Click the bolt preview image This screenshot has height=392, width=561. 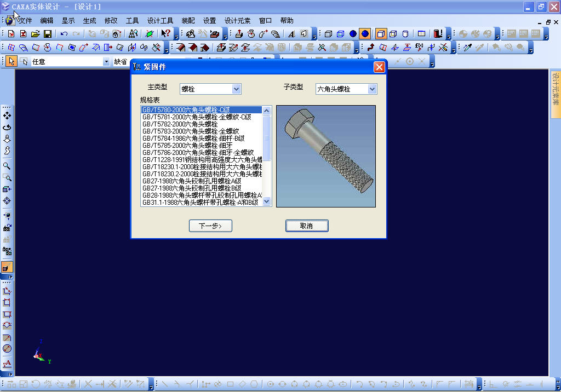[x=326, y=156]
